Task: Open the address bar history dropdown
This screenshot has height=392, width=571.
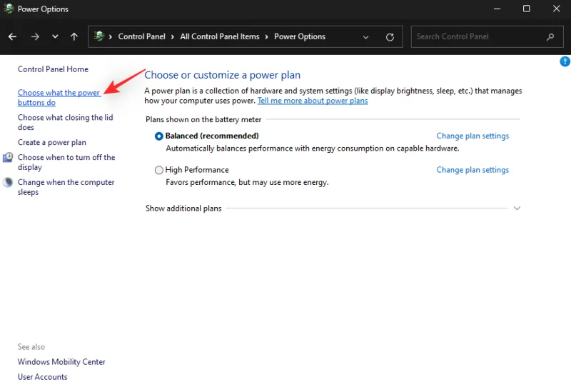Action: (x=366, y=37)
